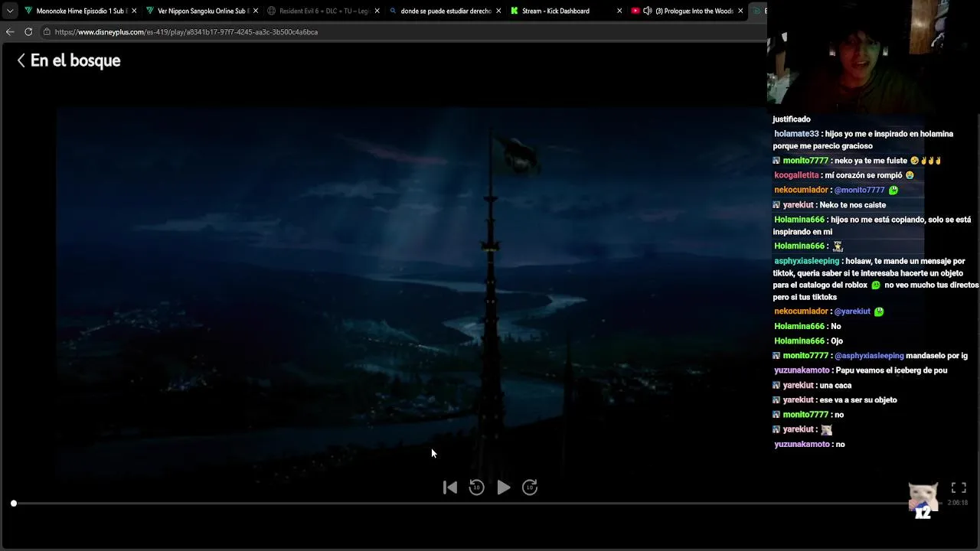Click the @asphyxiasleeping mention in chat
Viewport: 980px width, 551px height.
click(869, 356)
